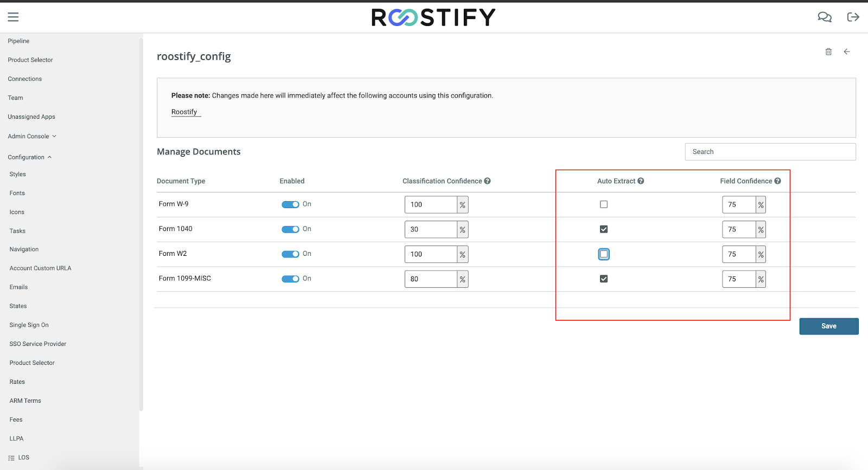Open LLPA settings
This screenshot has height=470, width=868.
coord(17,439)
